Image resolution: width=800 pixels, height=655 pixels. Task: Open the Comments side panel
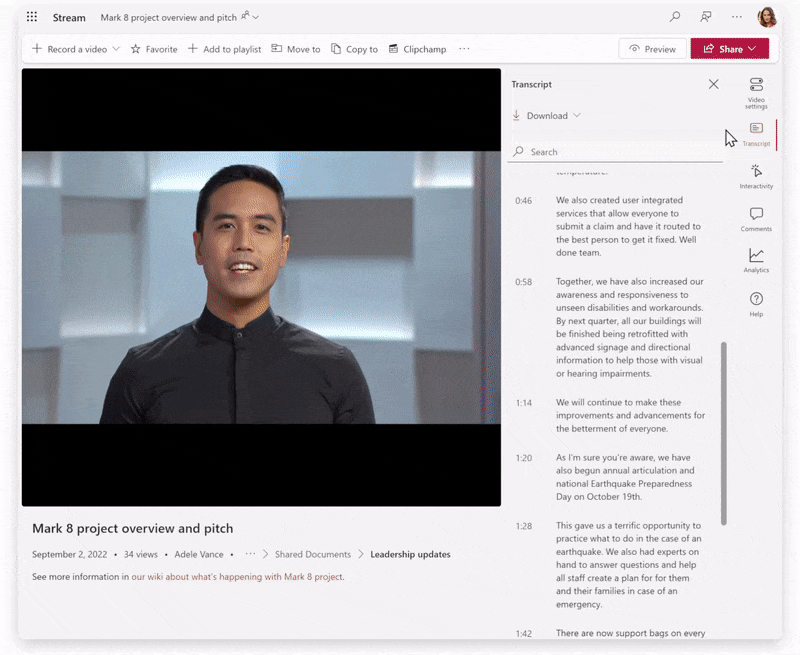pyautogui.click(x=756, y=219)
